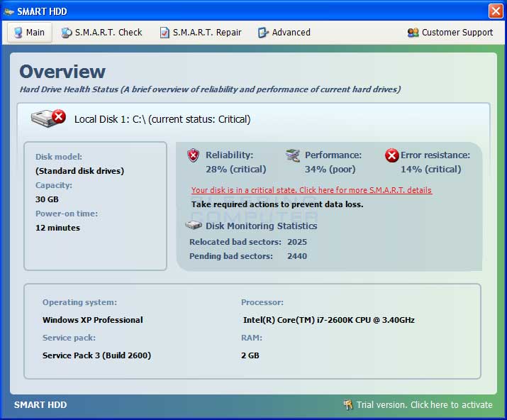Screen dimensions: 507x420
Task: Click the 'Service pack:' label
Action: pos(69,338)
